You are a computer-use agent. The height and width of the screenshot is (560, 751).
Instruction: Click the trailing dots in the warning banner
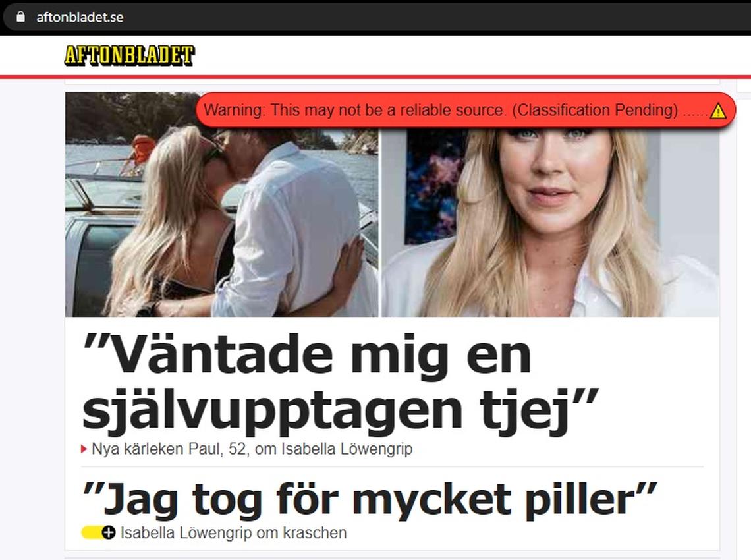pos(694,113)
